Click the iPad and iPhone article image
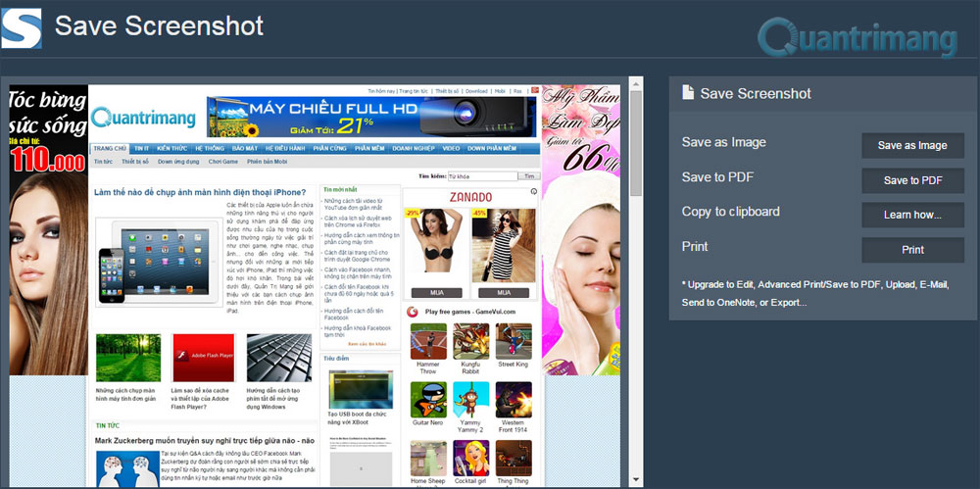The image size is (980, 489). click(x=159, y=262)
